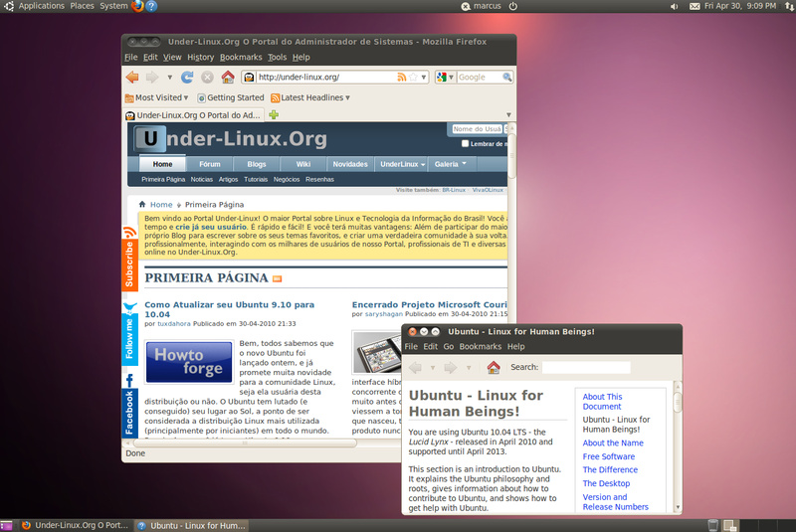Image resolution: width=796 pixels, height=532 pixels.
Task: Go to Firefox Home page icon
Action: 228,77
